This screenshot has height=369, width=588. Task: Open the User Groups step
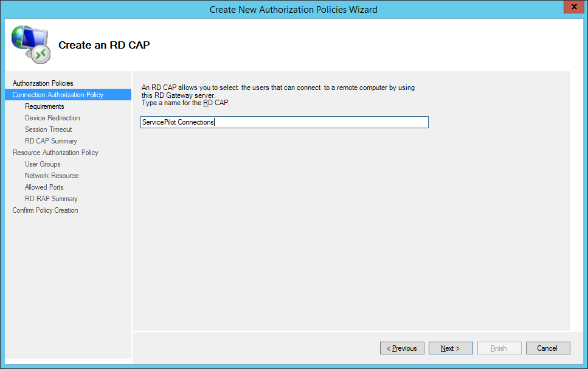(x=43, y=164)
